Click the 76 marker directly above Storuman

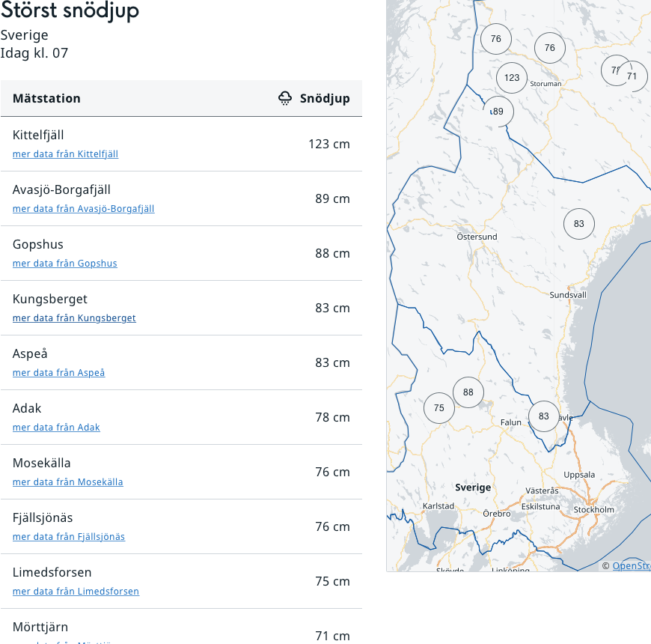(550, 48)
